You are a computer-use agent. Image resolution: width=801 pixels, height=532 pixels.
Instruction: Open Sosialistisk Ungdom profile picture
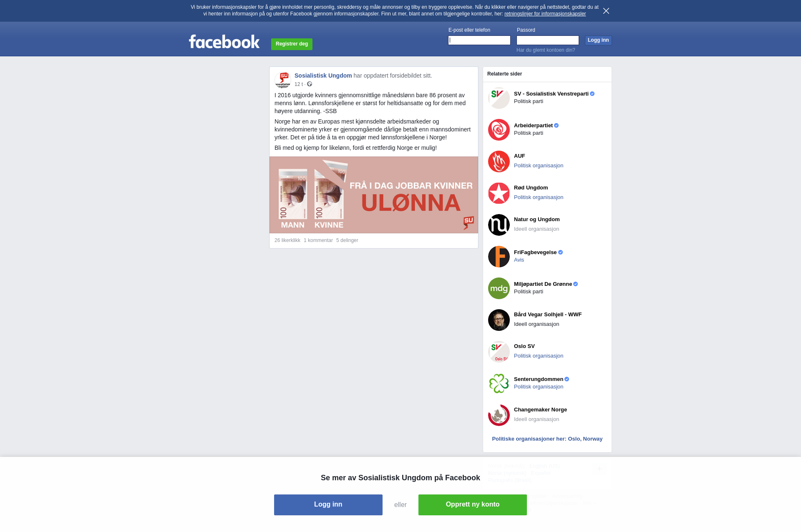[283, 80]
